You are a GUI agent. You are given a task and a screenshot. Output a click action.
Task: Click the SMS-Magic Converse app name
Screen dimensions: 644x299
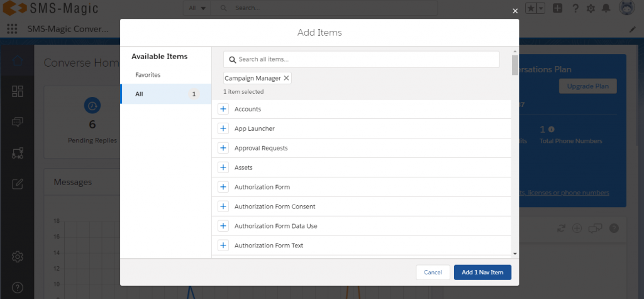pyautogui.click(x=68, y=29)
